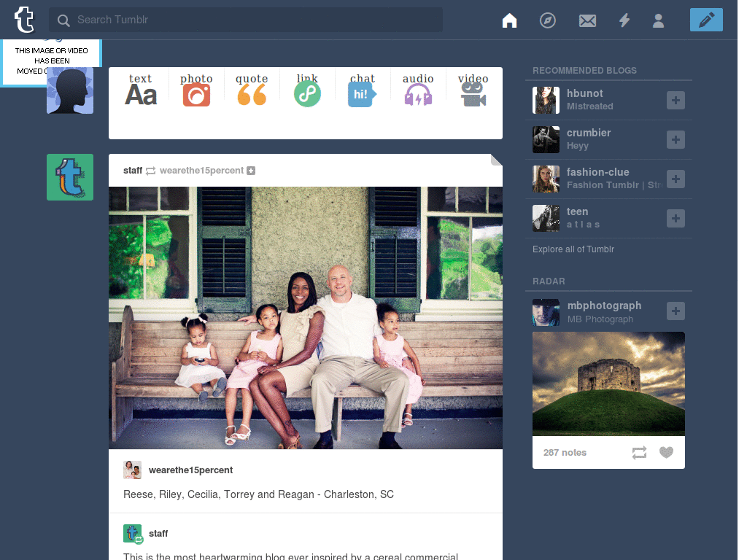Open wearethe15percent name below photo
Image resolution: width=747 pixels, height=560 pixels.
tap(190, 470)
